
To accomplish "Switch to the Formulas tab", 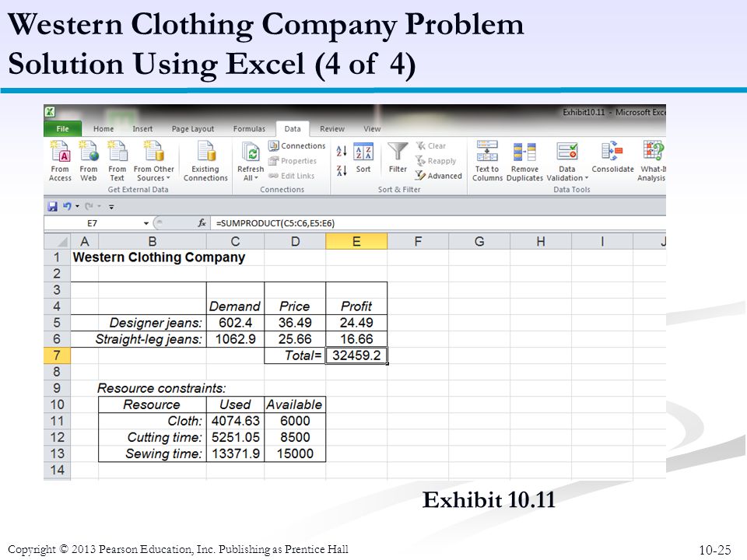I will point(249,128).
